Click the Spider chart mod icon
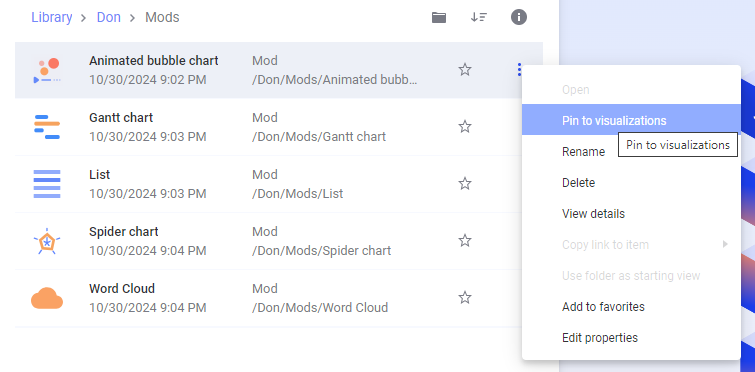755x372 pixels. click(x=47, y=241)
